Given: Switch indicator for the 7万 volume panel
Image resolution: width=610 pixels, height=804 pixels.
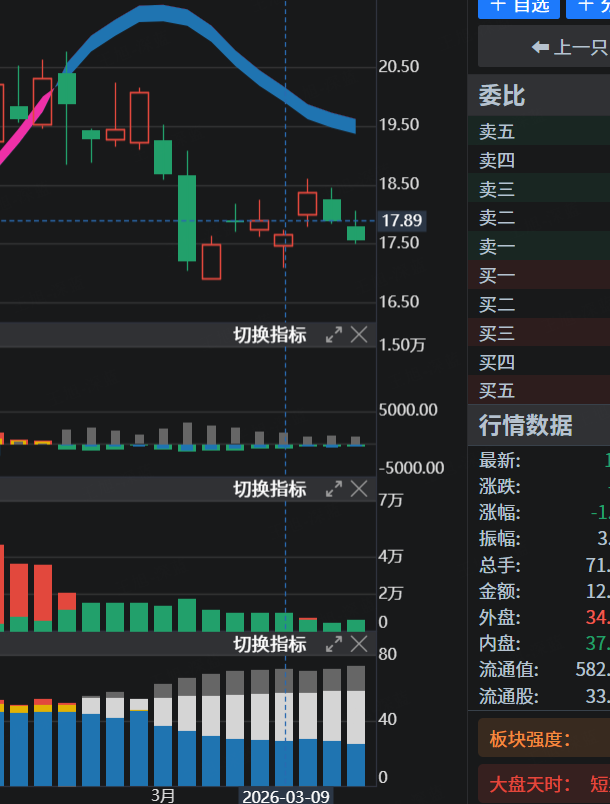Looking at the screenshot, I should [270, 489].
